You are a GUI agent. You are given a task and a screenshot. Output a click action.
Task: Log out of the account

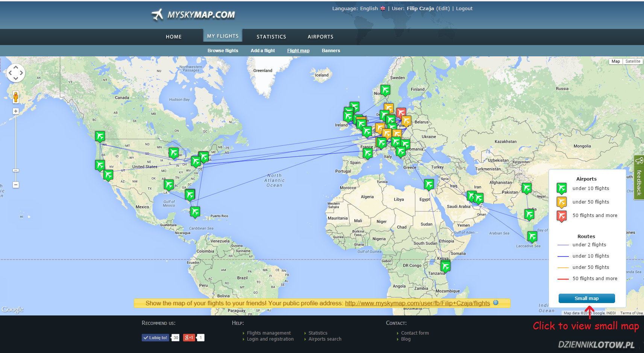(x=464, y=8)
